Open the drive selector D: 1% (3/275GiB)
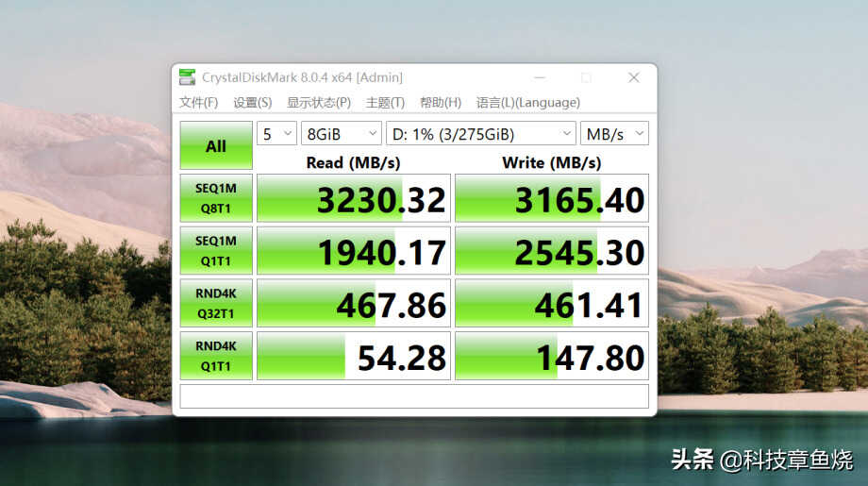868x486 pixels. [481, 133]
